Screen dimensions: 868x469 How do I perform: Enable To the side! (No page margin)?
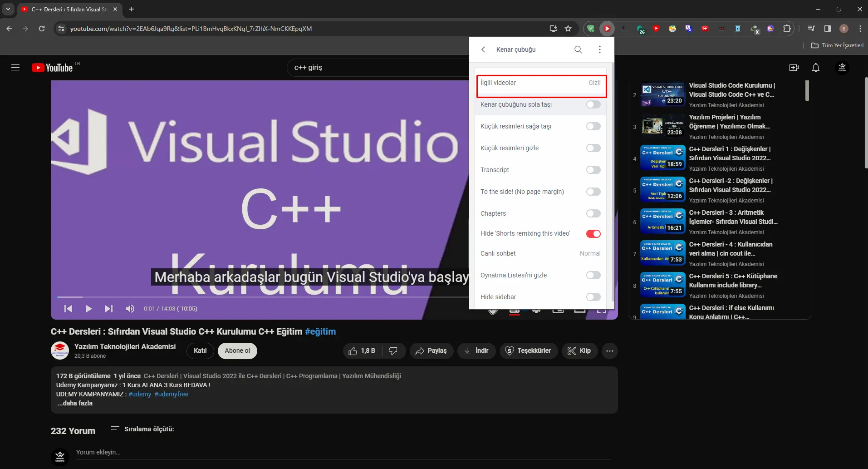(593, 192)
